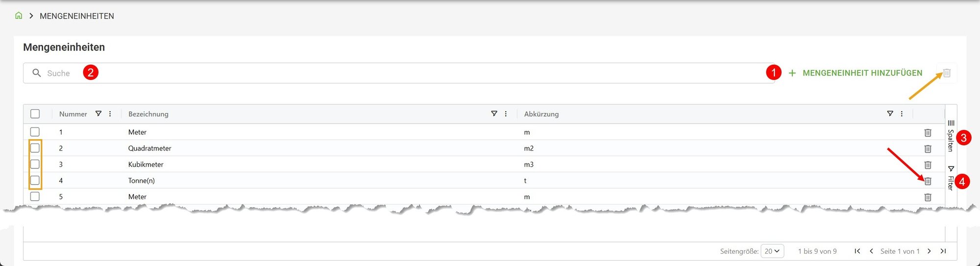Open filter on Bezeichnung column
The image size is (980, 266).
(x=494, y=114)
